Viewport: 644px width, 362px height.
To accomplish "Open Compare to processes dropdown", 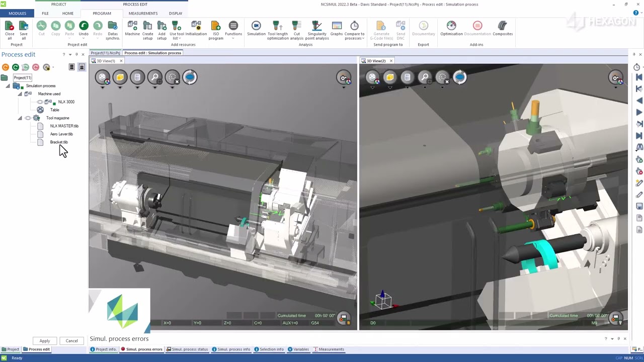I will click(354, 30).
